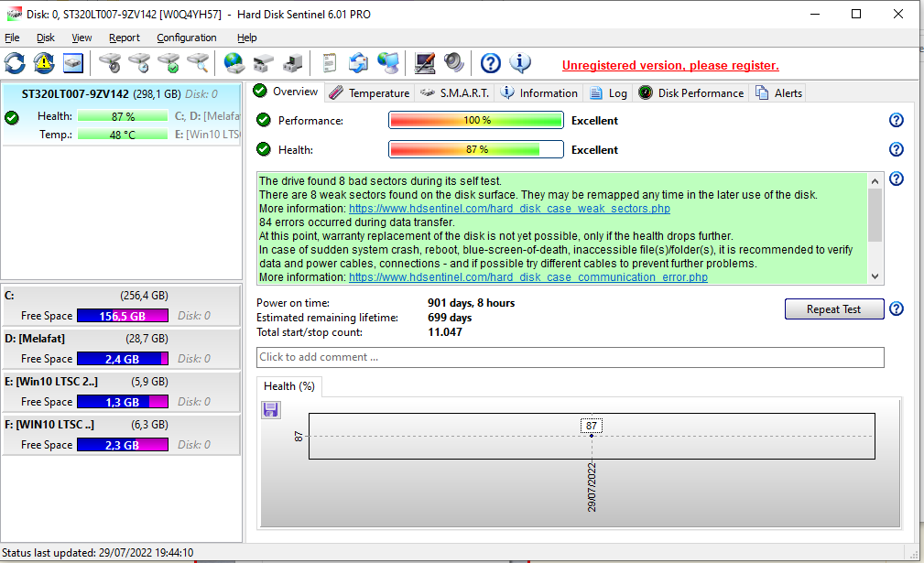Open the Report menu
Image resolution: width=924 pixels, height=563 pixels.
[x=125, y=38]
